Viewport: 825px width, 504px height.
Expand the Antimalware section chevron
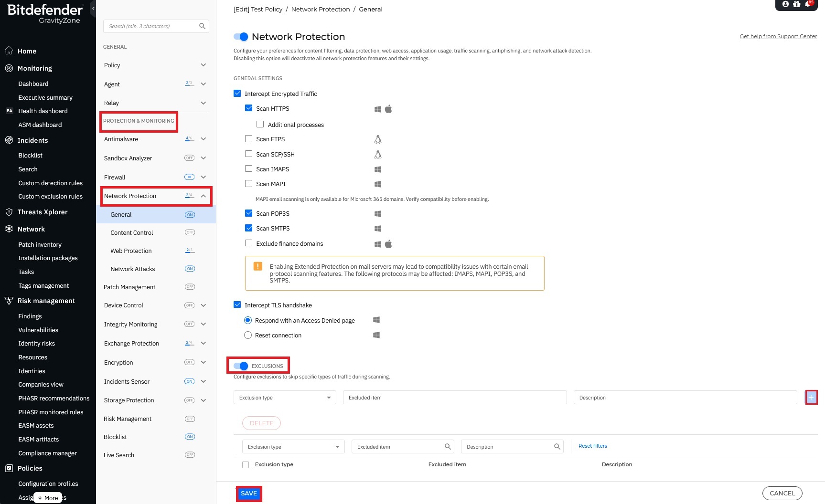point(204,139)
